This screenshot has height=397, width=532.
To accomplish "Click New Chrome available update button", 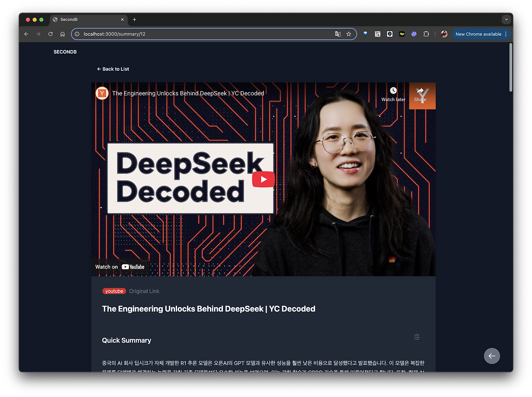I will tap(481, 34).
